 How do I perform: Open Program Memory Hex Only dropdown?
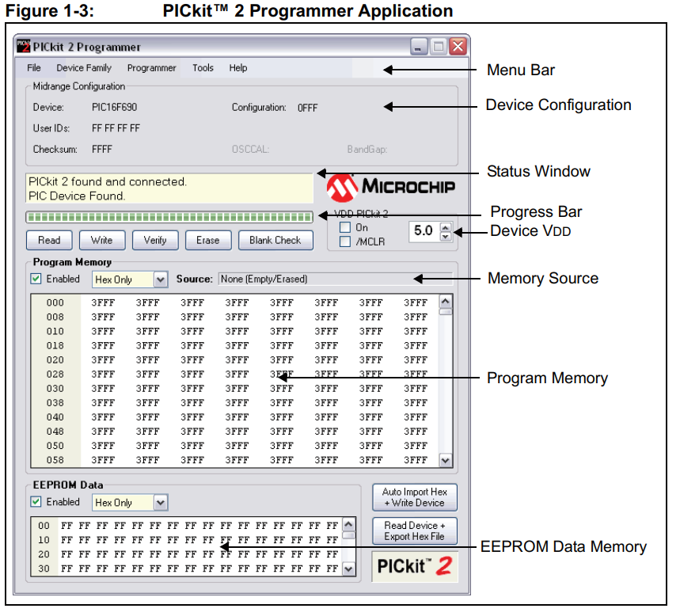tap(161, 279)
